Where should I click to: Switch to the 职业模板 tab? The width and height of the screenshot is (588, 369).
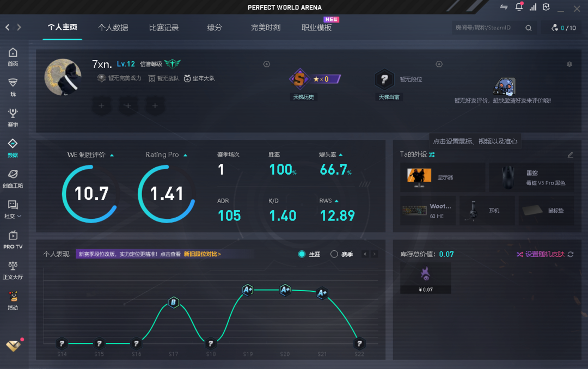[316, 27]
